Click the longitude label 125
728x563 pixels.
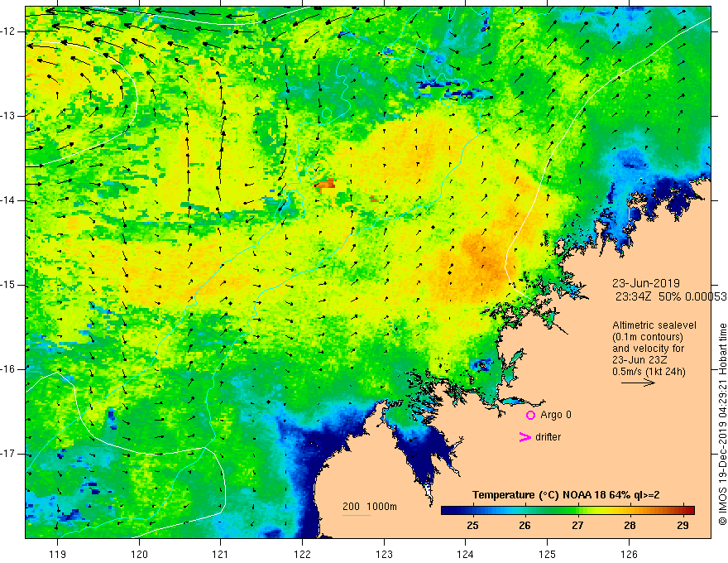click(x=547, y=554)
